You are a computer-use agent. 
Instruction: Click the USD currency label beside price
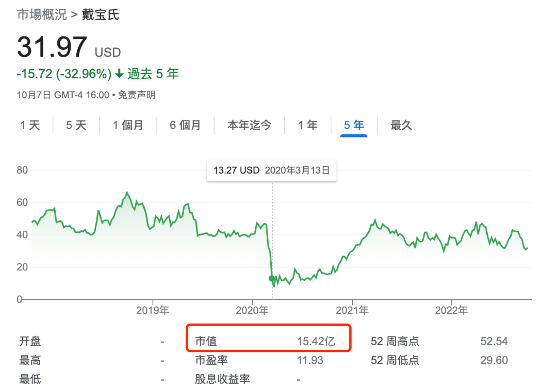click(x=108, y=53)
